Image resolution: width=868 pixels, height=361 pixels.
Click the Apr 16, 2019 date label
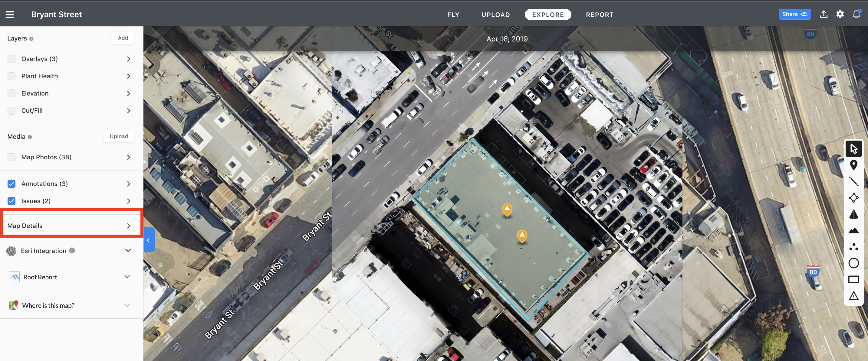coord(507,39)
